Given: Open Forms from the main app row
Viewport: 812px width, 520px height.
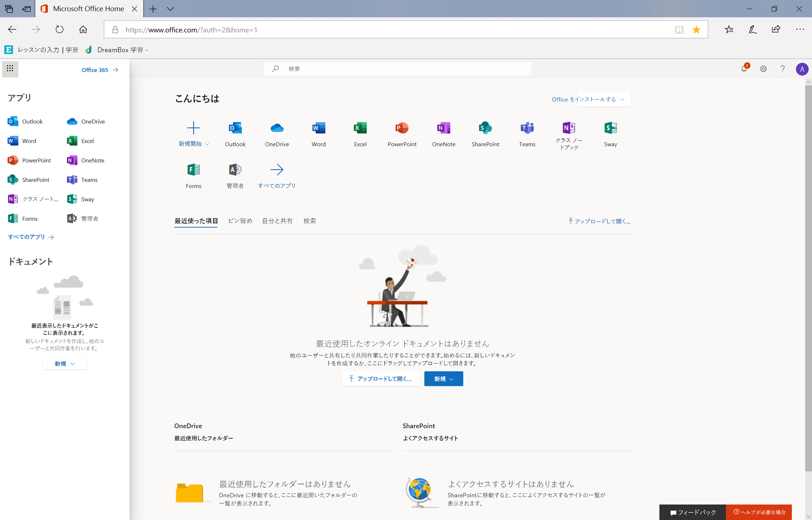Looking at the screenshot, I should coord(194,176).
